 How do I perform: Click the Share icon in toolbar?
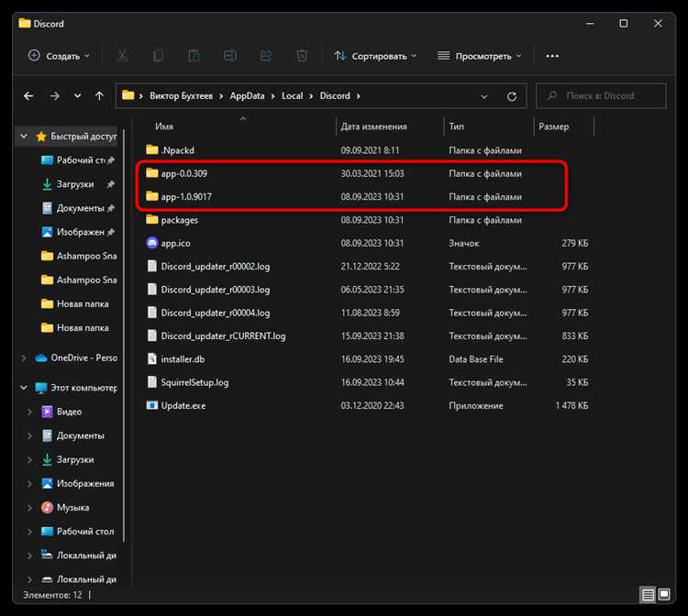pyautogui.click(x=266, y=56)
